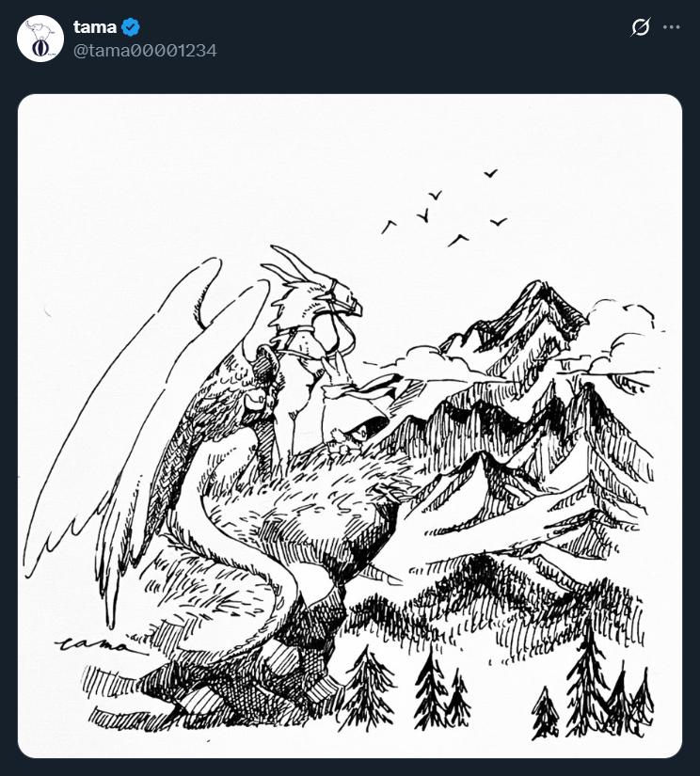Click the clouds beside the mountain peak
700x776 pixels.
pos(624,337)
